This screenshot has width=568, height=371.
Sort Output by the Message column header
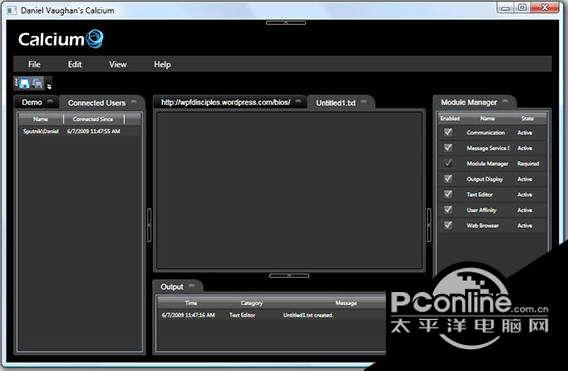(346, 303)
